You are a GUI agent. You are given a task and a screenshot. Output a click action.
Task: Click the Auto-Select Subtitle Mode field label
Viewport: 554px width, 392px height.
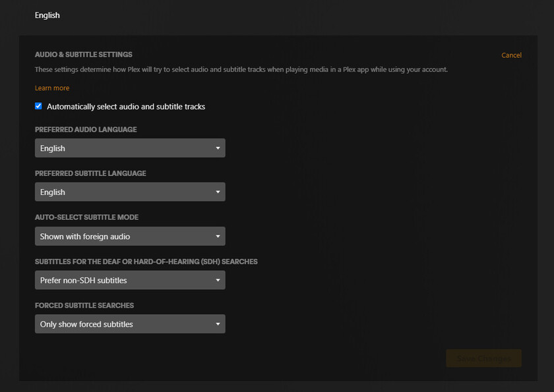tap(86, 217)
